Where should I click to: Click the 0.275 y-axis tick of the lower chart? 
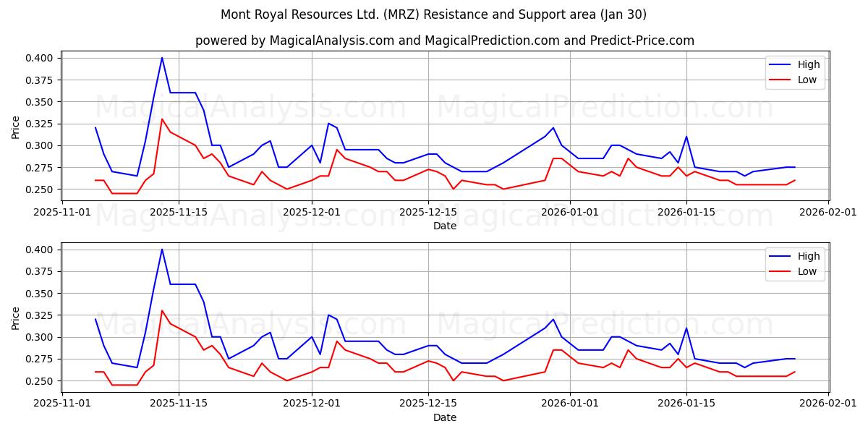(41, 359)
